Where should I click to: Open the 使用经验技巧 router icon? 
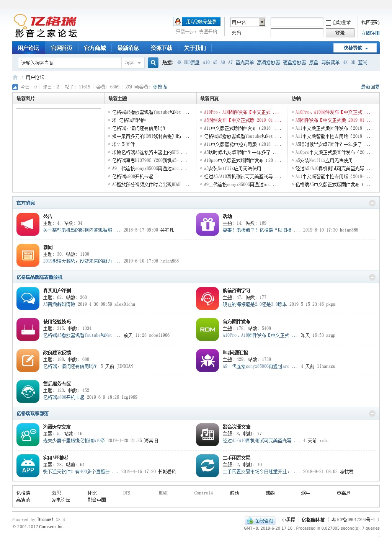pyautogui.click(x=28, y=330)
